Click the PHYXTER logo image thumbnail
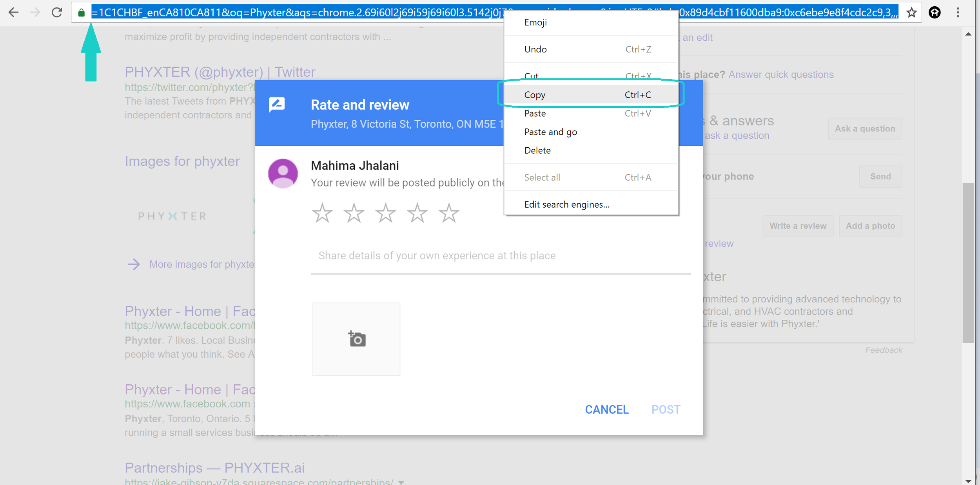The image size is (980, 485). click(x=172, y=216)
